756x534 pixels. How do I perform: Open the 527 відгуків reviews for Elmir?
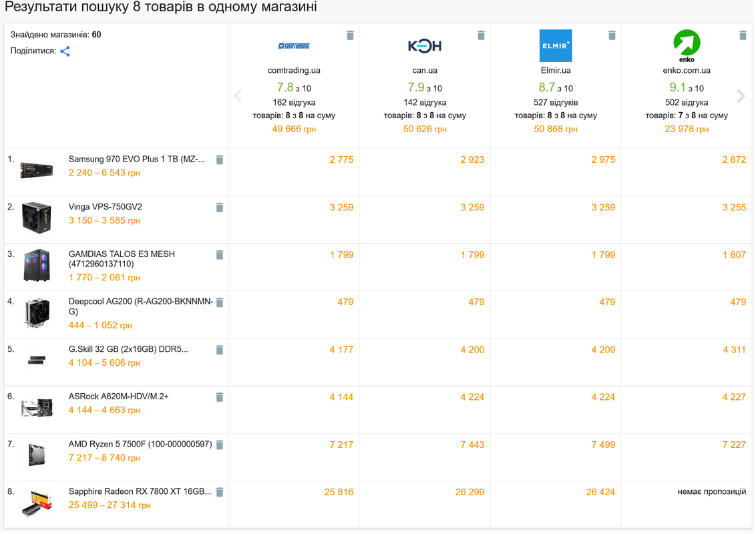pyautogui.click(x=556, y=103)
